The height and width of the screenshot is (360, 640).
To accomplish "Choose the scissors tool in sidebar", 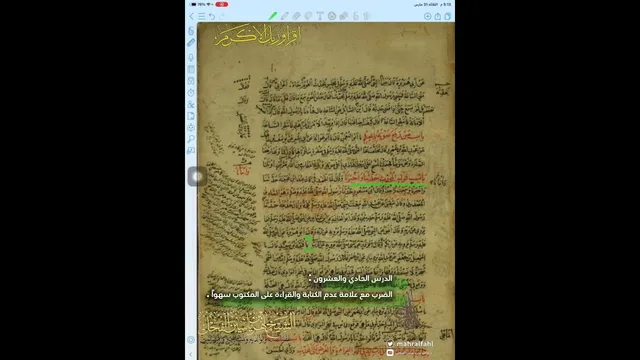I will coord(191,104).
